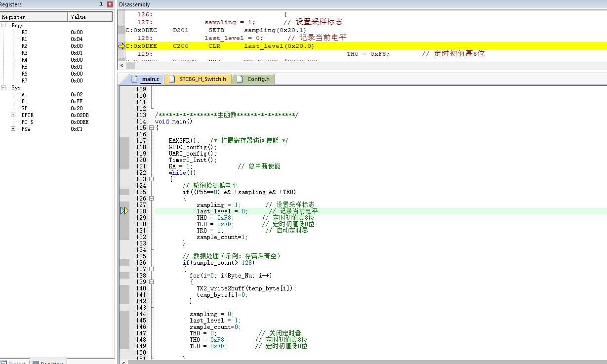The image size is (607, 364).
Task: Click the Register column header
Action: point(34,17)
